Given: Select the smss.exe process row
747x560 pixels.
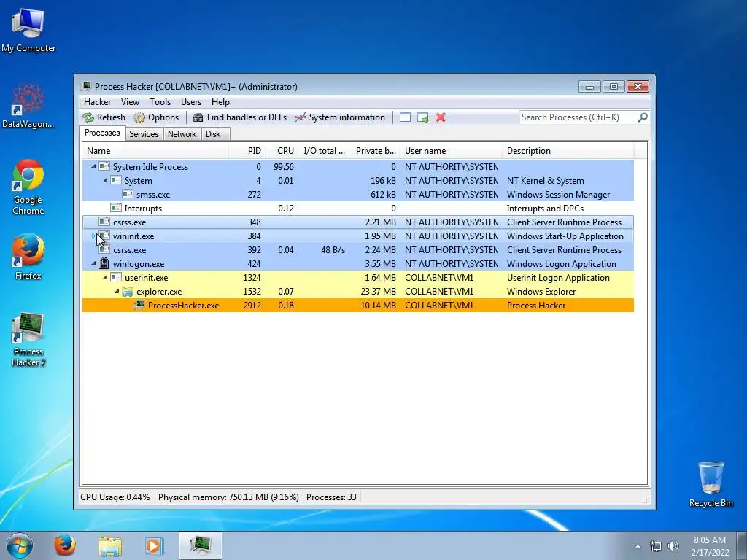Looking at the screenshot, I should 357,194.
